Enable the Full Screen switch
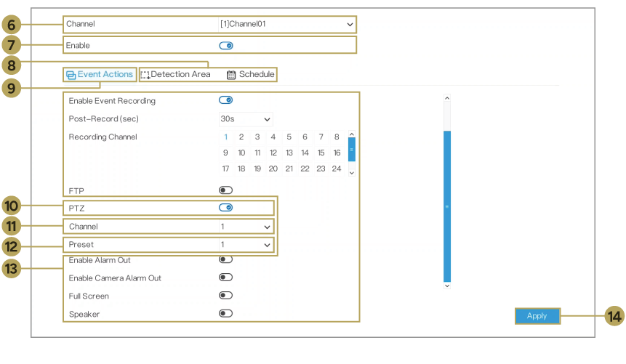 pyautogui.click(x=225, y=296)
